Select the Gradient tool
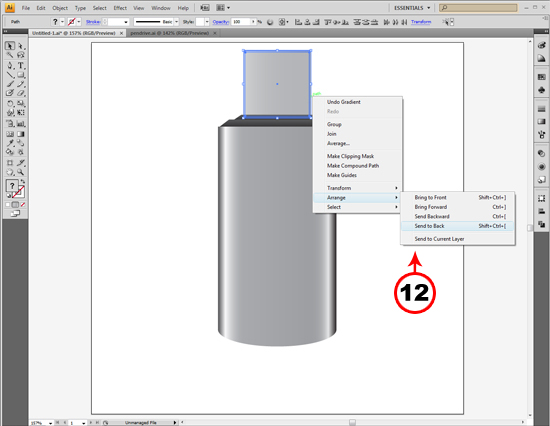 tap(21, 134)
